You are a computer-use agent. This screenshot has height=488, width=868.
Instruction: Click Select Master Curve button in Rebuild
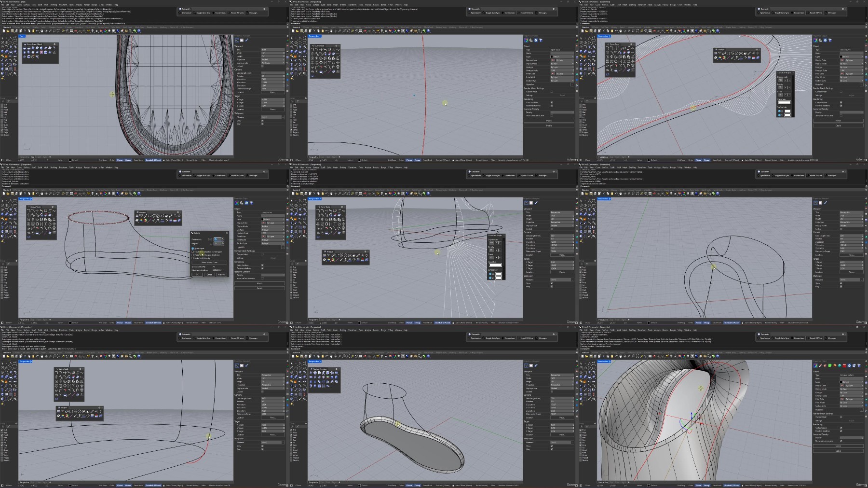coord(209,263)
